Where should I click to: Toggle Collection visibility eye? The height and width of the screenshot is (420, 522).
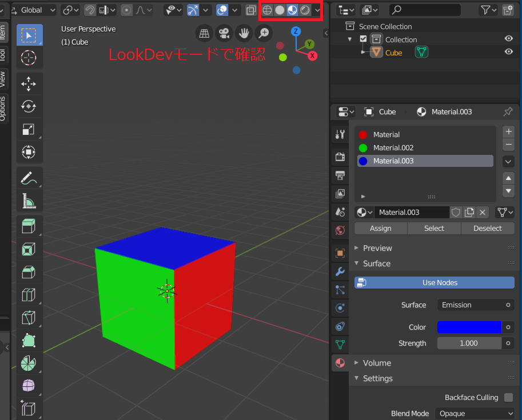click(x=508, y=39)
